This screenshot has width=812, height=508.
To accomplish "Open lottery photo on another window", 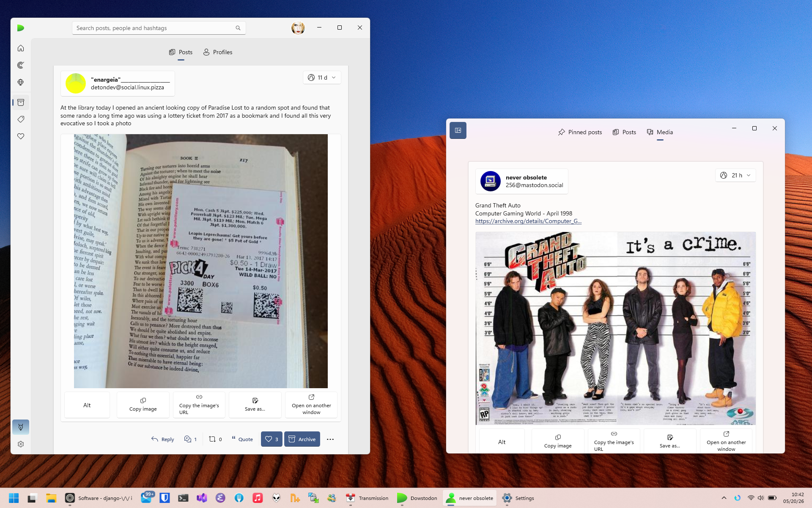I will pyautogui.click(x=311, y=405).
